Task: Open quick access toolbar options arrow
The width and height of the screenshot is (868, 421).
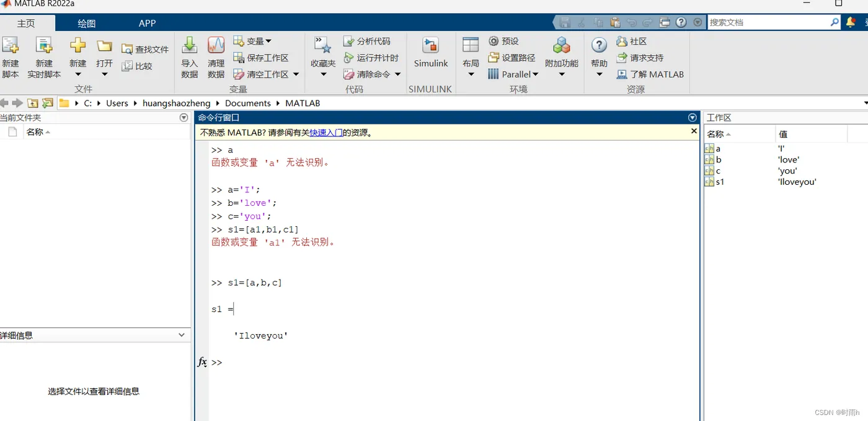Action: [x=697, y=22]
